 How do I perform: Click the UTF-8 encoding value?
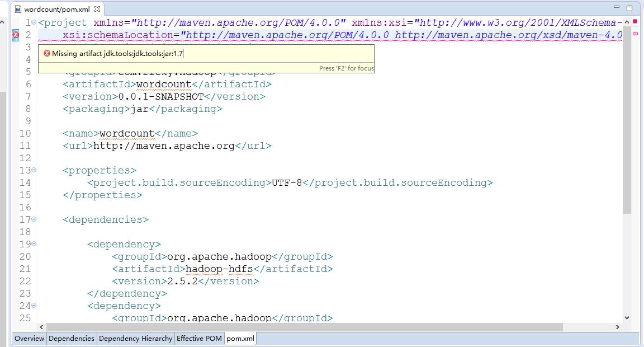tap(287, 182)
